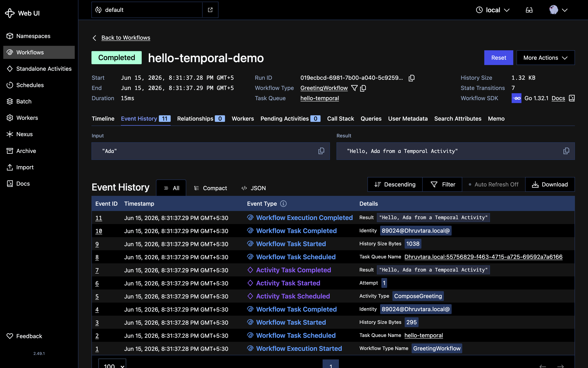
Task: Click Back to Workflows link
Action: tap(126, 38)
